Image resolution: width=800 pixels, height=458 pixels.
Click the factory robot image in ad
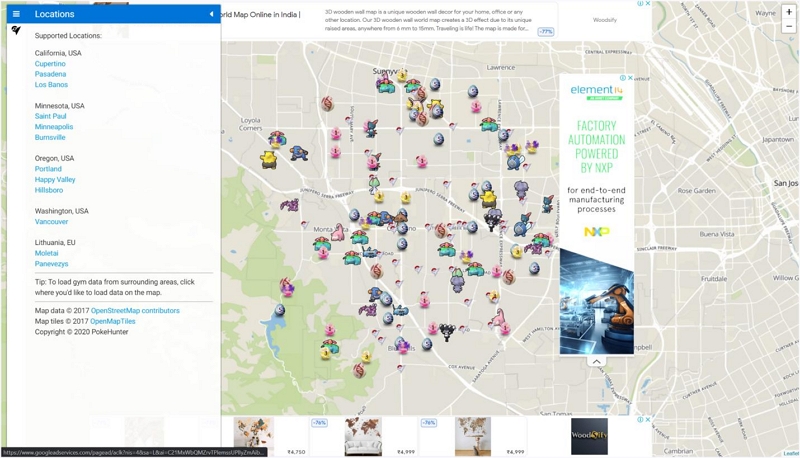click(596, 301)
